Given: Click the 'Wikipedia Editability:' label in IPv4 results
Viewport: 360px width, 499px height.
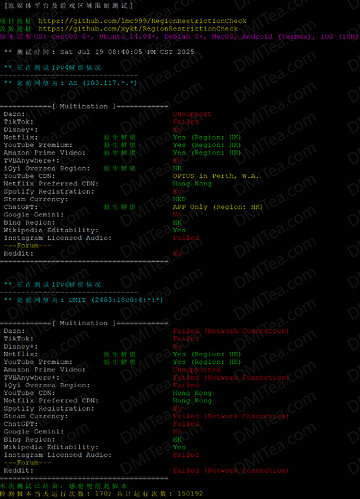Looking at the screenshot, I should [x=51, y=230].
